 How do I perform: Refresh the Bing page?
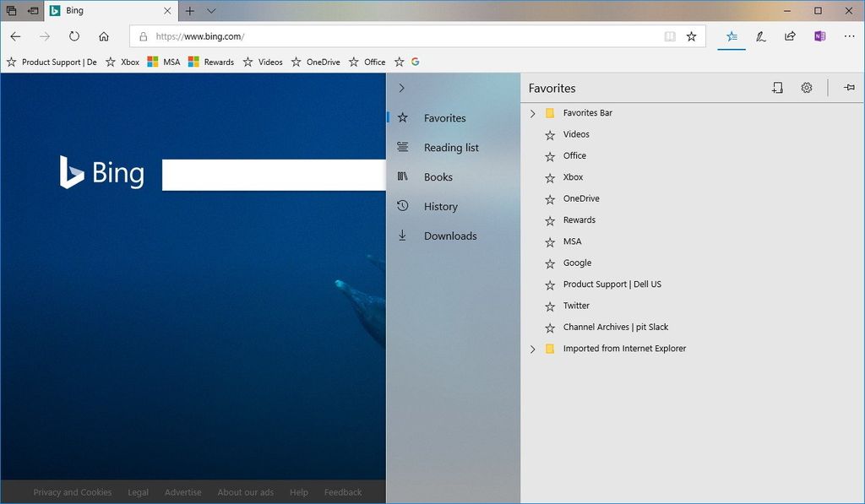[x=74, y=36]
